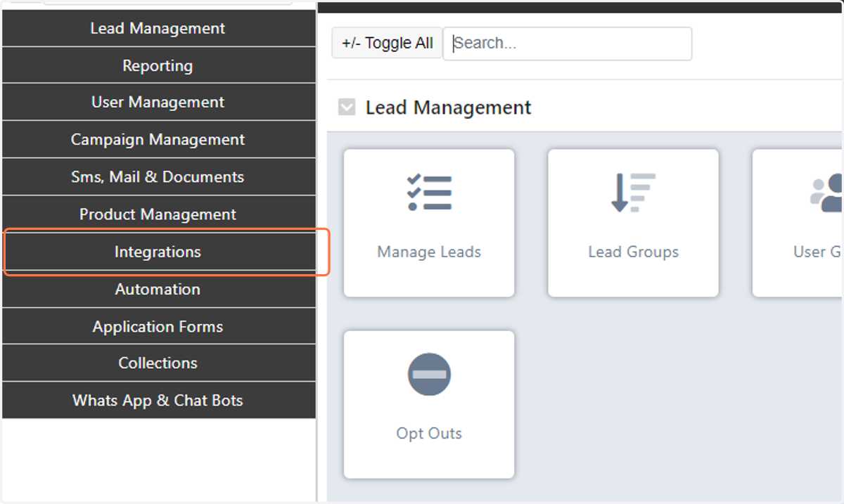844x504 pixels.
Task: Open the Lead Groups sort icon
Action: pyautogui.click(x=633, y=193)
